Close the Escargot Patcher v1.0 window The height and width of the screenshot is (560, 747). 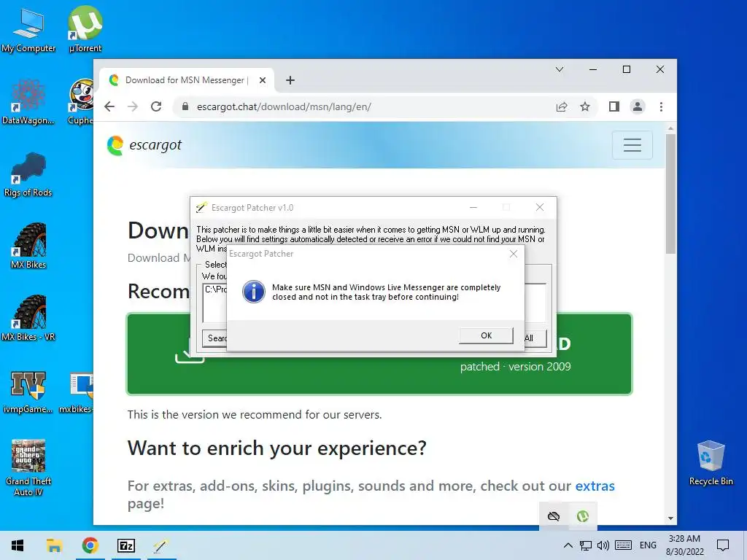tap(540, 207)
